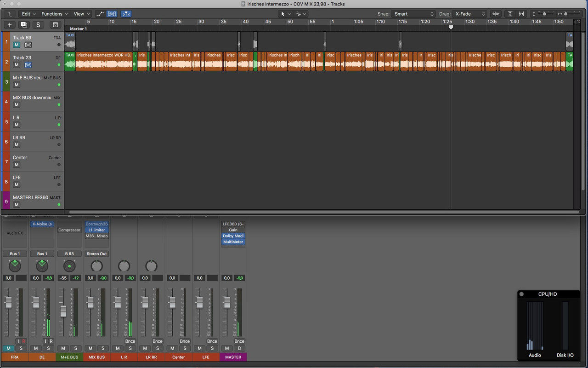Mute Track 23 in the track header
The image size is (588, 368).
coord(17,65)
